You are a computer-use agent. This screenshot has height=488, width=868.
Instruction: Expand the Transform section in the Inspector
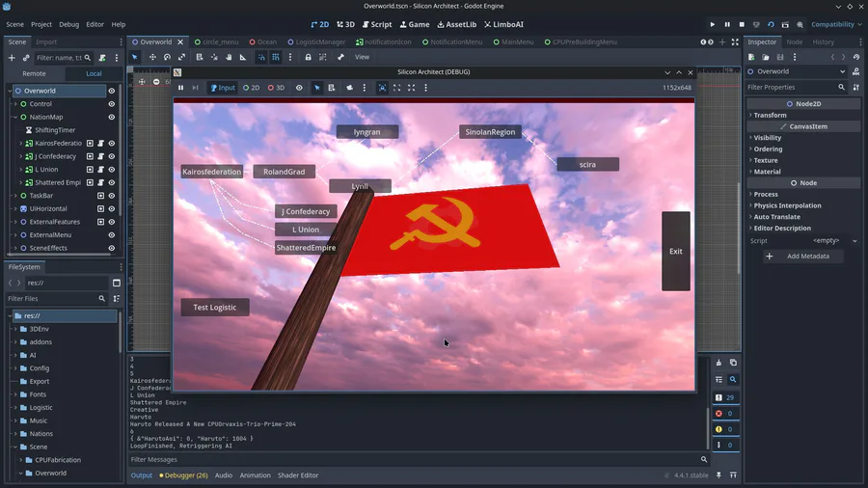(770, 115)
